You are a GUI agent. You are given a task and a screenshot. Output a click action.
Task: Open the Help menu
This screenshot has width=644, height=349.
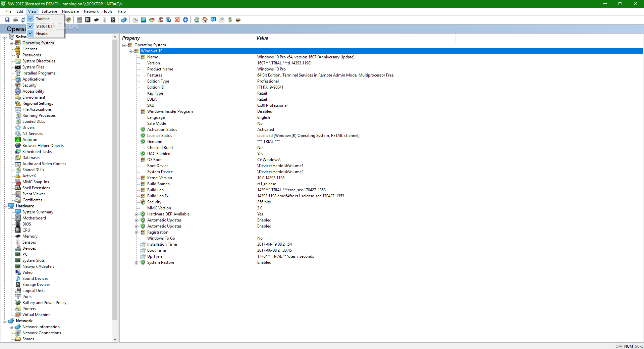[122, 11]
